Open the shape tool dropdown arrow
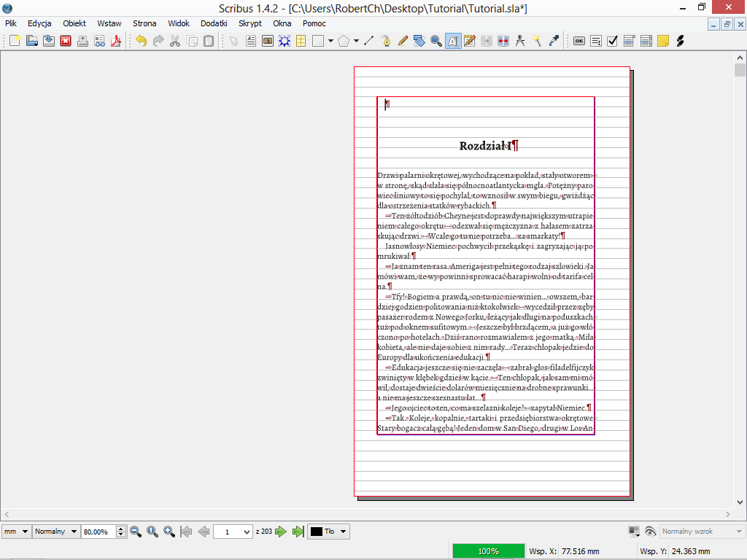Viewport: 747px width, 560px height. pos(330,41)
